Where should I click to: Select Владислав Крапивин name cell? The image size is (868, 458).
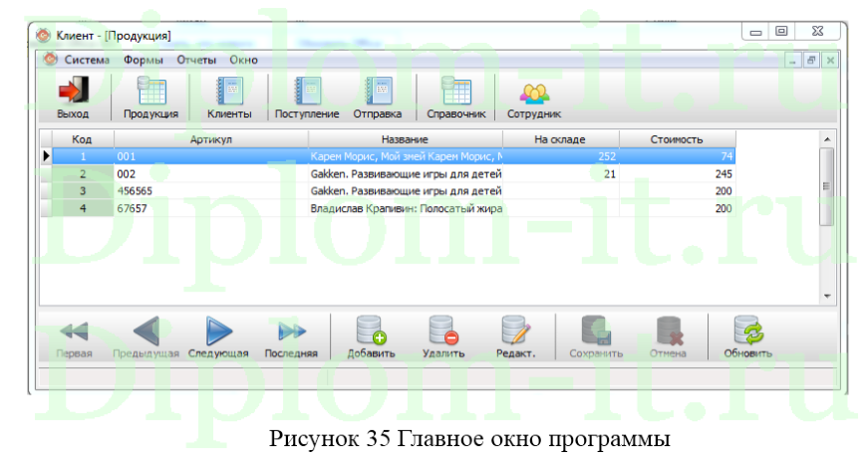coord(406,208)
